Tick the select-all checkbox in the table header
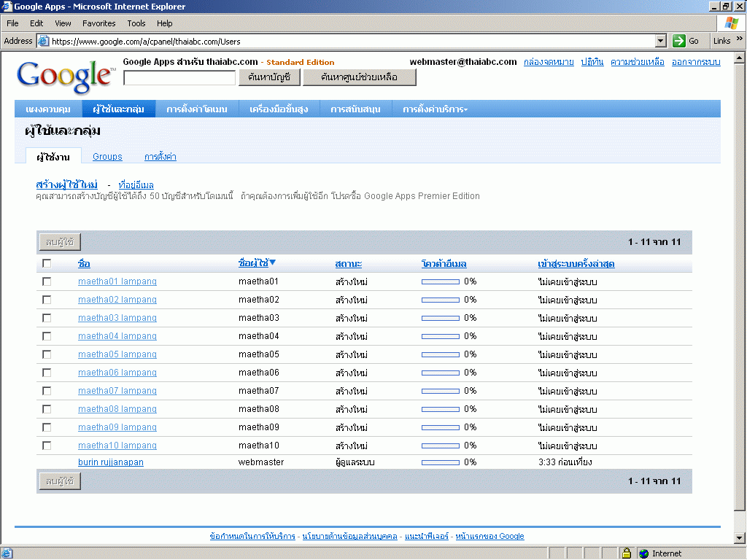 click(x=47, y=263)
